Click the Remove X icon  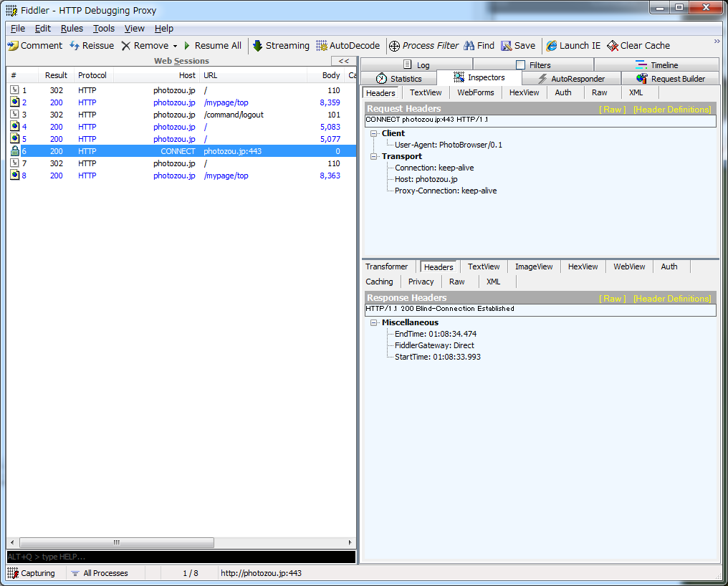click(126, 46)
